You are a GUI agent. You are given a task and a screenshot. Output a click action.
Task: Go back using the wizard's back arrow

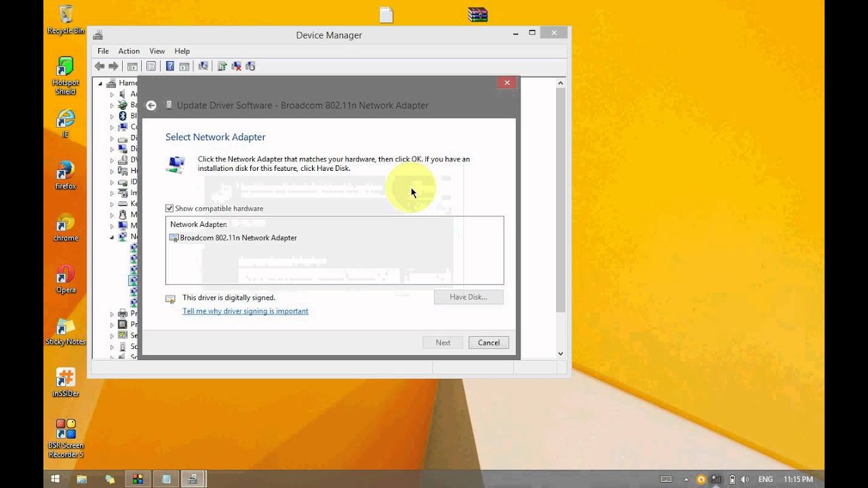151,105
